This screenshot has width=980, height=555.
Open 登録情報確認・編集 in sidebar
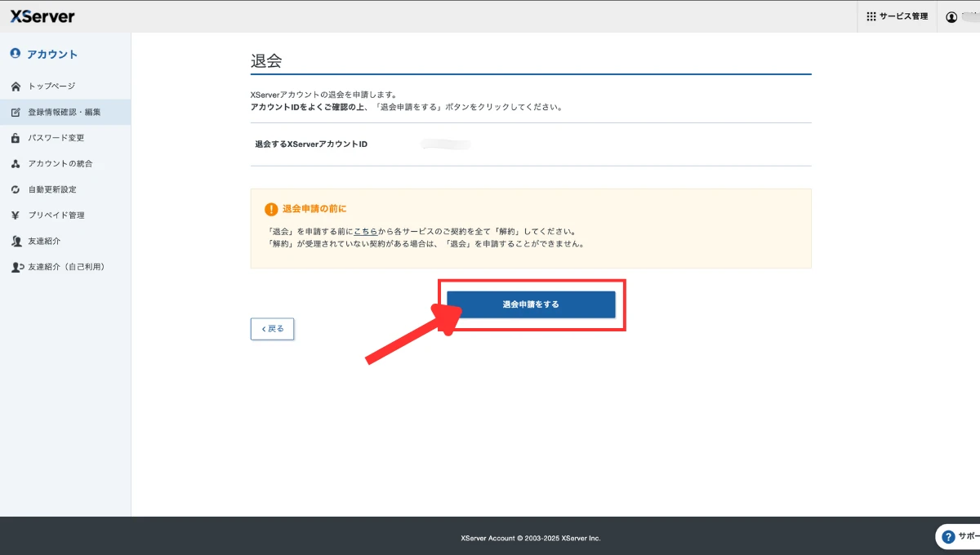click(x=65, y=112)
